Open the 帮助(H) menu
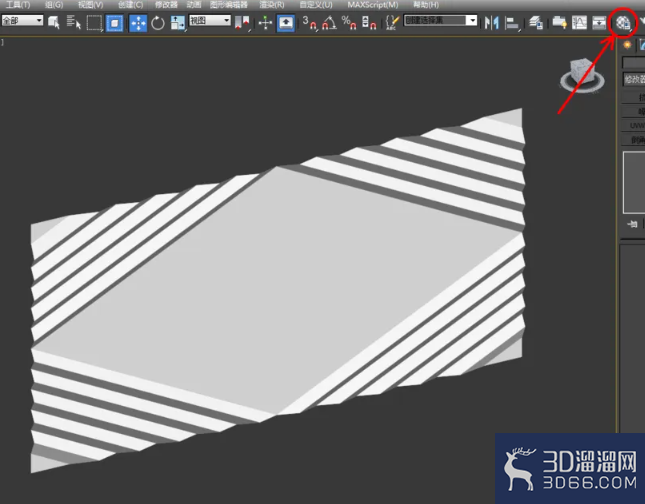This screenshot has width=645, height=504. pos(426,5)
